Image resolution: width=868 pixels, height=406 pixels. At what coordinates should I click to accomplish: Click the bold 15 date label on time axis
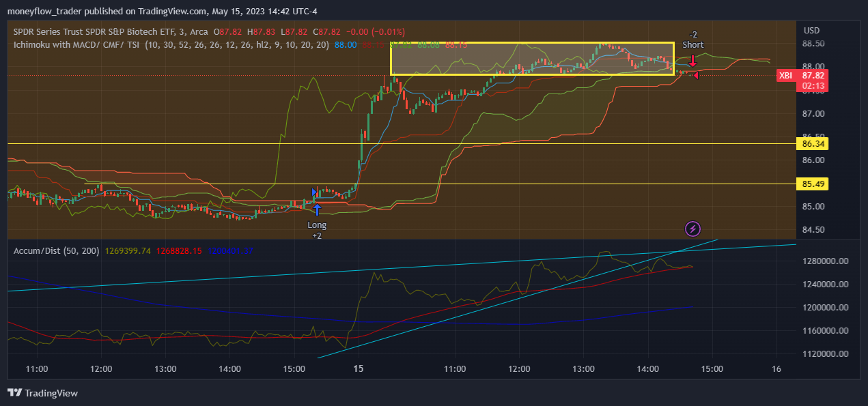click(x=360, y=369)
